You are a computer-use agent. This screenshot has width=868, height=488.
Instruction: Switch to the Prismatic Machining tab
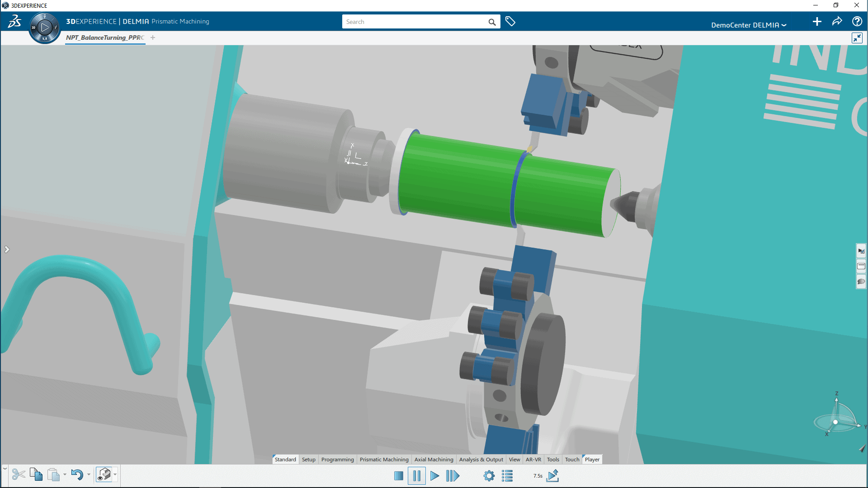tap(384, 460)
